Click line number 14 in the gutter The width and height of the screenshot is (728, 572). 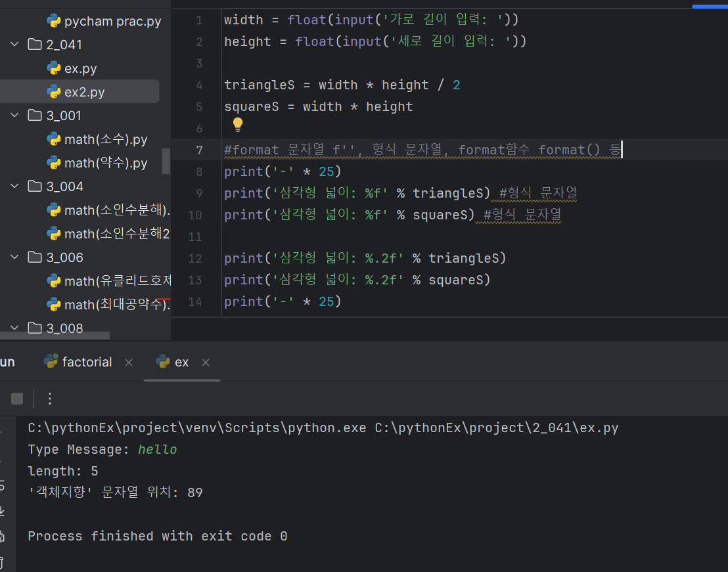tap(195, 302)
